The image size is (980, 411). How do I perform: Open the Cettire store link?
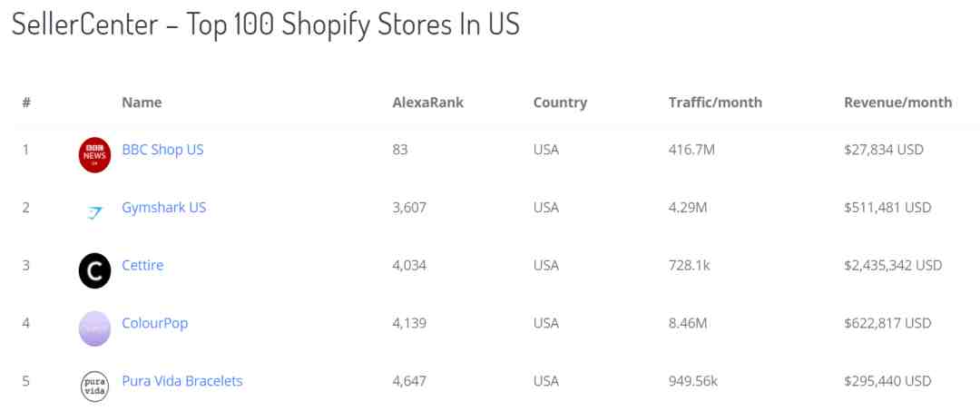tap(142, 265)
